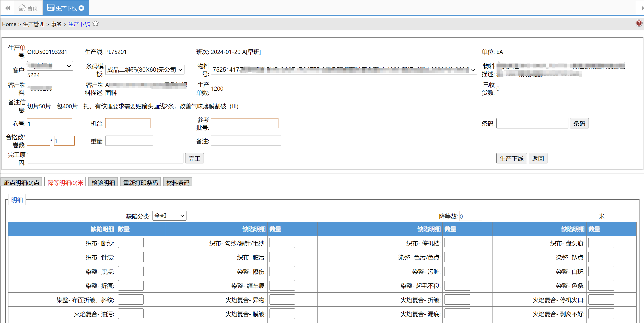Open the 缺陷分类 dropdown
This screenshot has height=323, width=644.
pos(169,216)
